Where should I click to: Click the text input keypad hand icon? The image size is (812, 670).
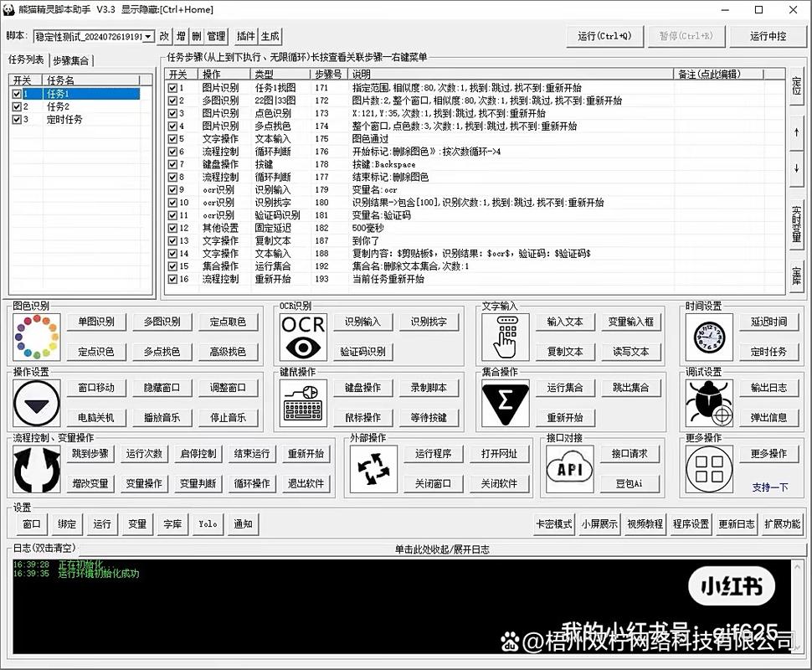click(506, 337)
